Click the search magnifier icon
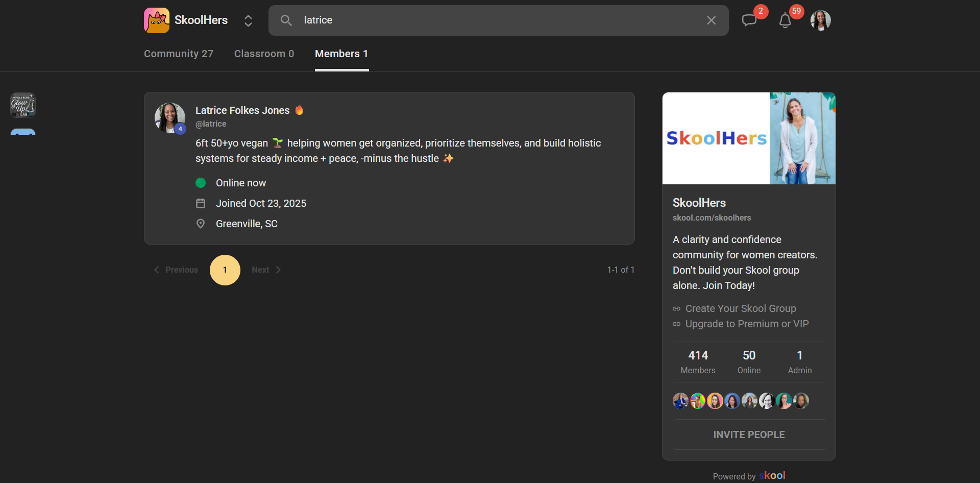 [x=286, y=20]
